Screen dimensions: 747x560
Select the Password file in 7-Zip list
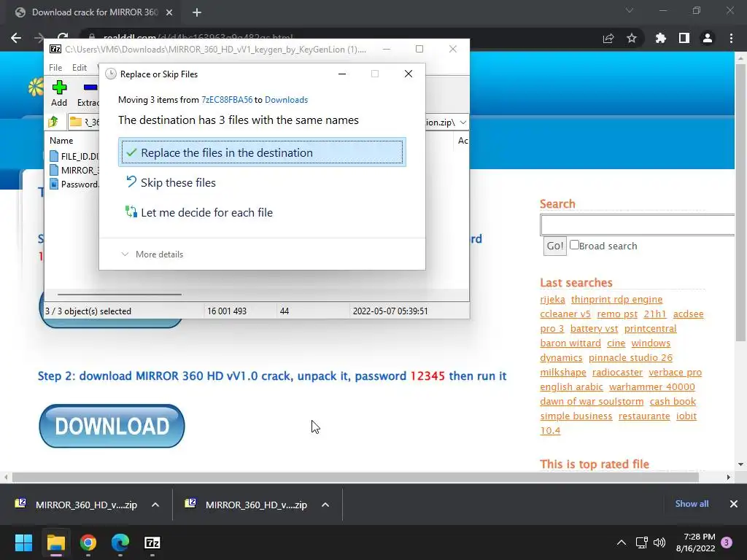(x=74, y=184)
